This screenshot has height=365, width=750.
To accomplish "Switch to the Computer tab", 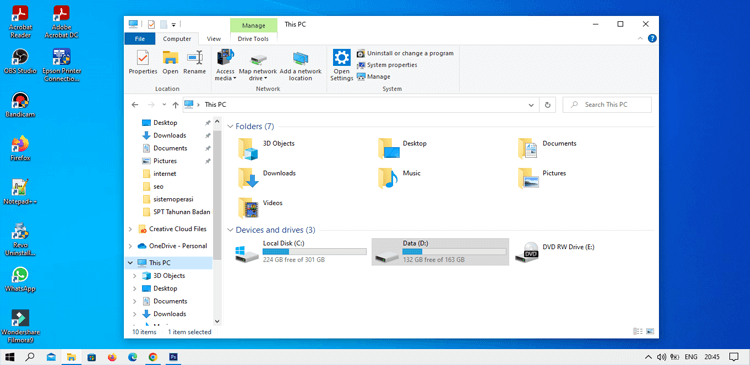I will click(177, 39).
